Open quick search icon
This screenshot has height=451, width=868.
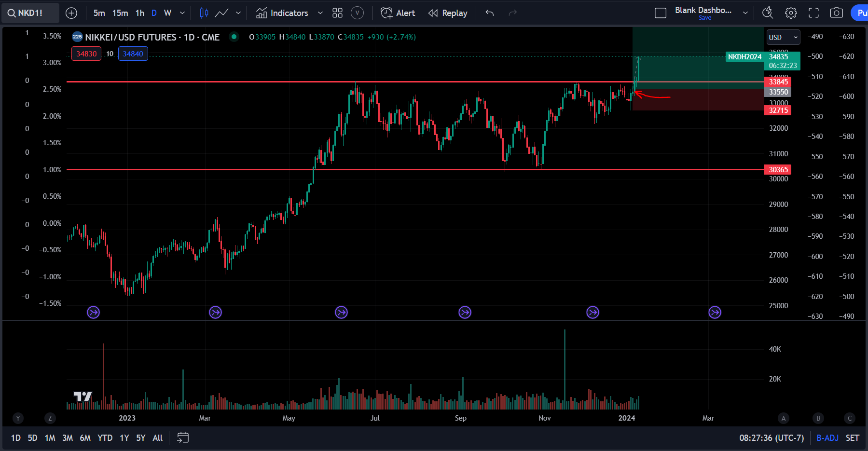click(768, 13)
